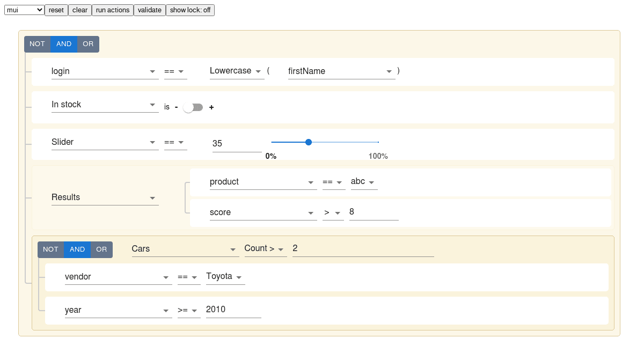
Task: Click the clear button
Action: coord(79,10)
